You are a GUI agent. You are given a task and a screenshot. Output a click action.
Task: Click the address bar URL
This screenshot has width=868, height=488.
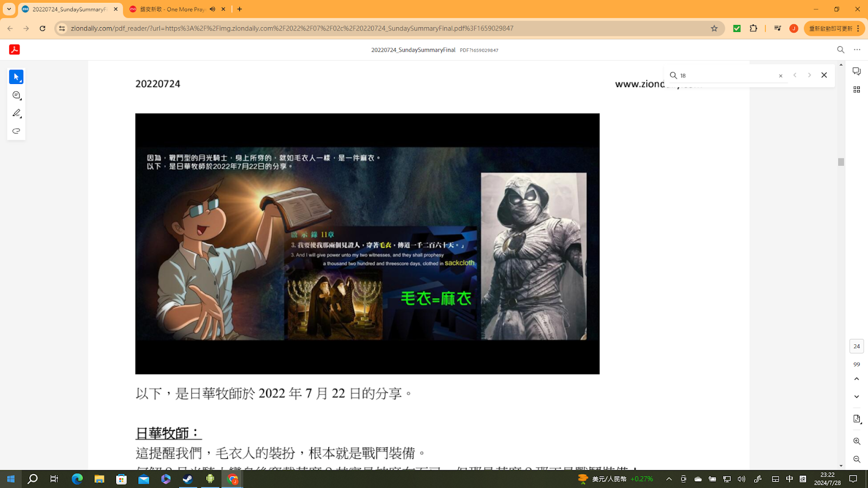(292, 28)
